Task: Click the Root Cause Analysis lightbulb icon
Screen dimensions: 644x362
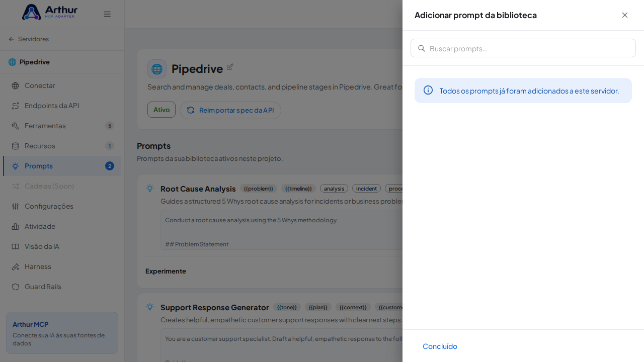Action: (150, 188)
